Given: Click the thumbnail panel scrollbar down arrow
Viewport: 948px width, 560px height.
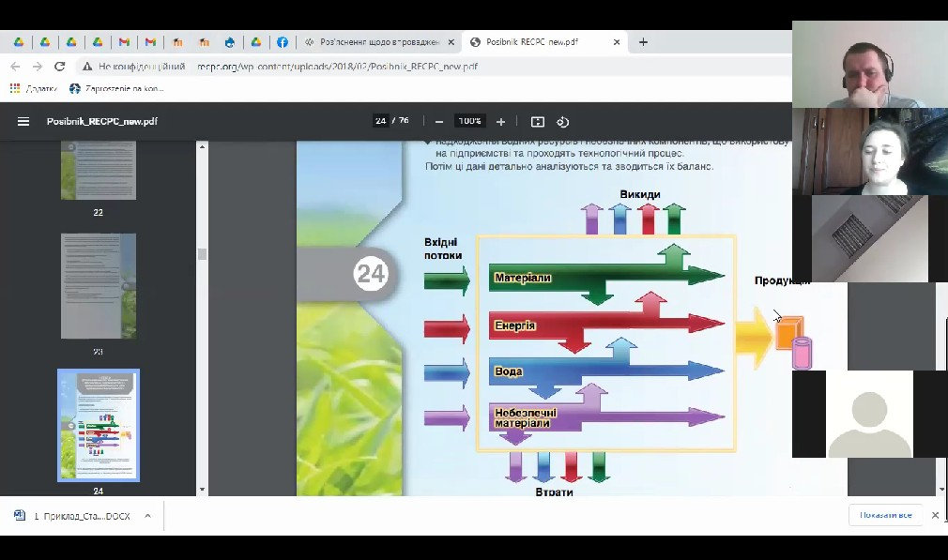Looking at the screenshot, I should click(x=201, y=490).
